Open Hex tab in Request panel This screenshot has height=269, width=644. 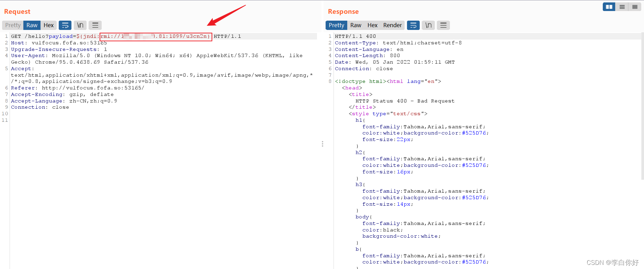[48, 25]
